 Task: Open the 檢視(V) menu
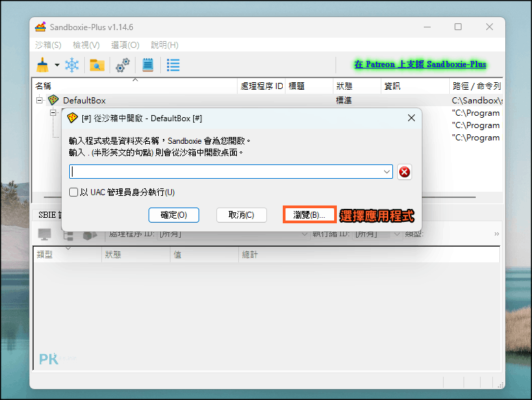(86, 45)
